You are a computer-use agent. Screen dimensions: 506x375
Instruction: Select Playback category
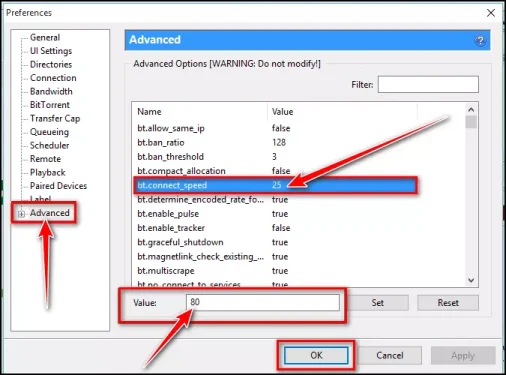click(47, 172)
